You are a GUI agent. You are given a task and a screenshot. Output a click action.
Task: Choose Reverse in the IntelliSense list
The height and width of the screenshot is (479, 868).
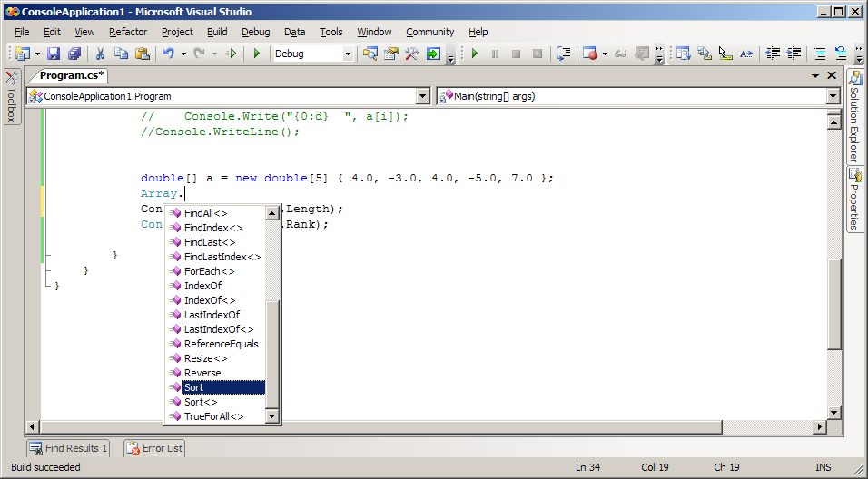(202, 373)
